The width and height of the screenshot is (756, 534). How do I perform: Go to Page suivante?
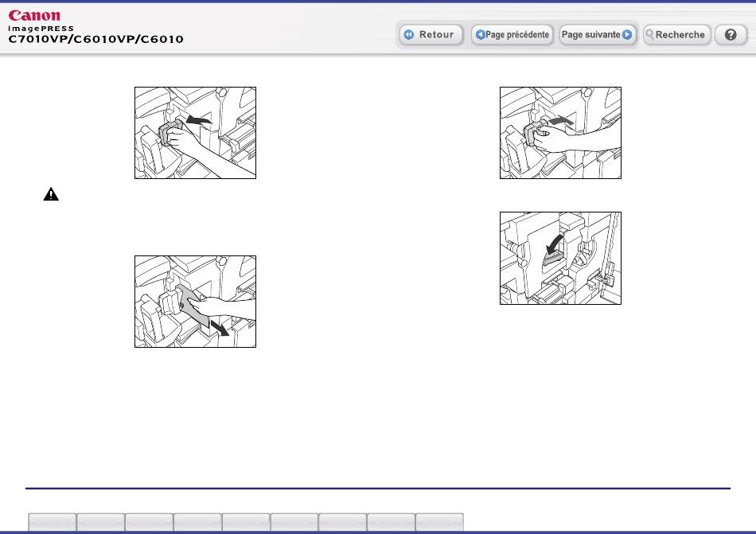[597, 35]
